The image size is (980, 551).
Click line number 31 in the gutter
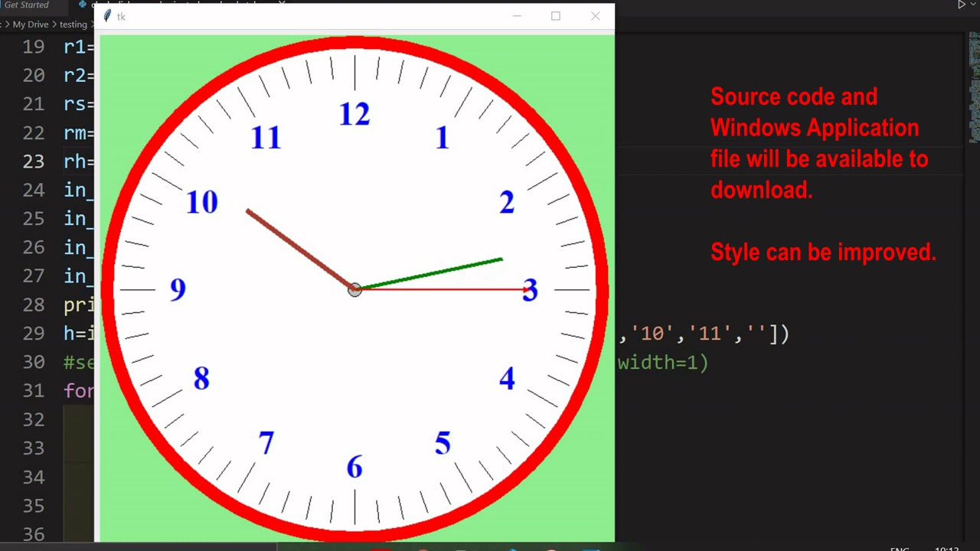pyautogui.click(x=33, y=391)
